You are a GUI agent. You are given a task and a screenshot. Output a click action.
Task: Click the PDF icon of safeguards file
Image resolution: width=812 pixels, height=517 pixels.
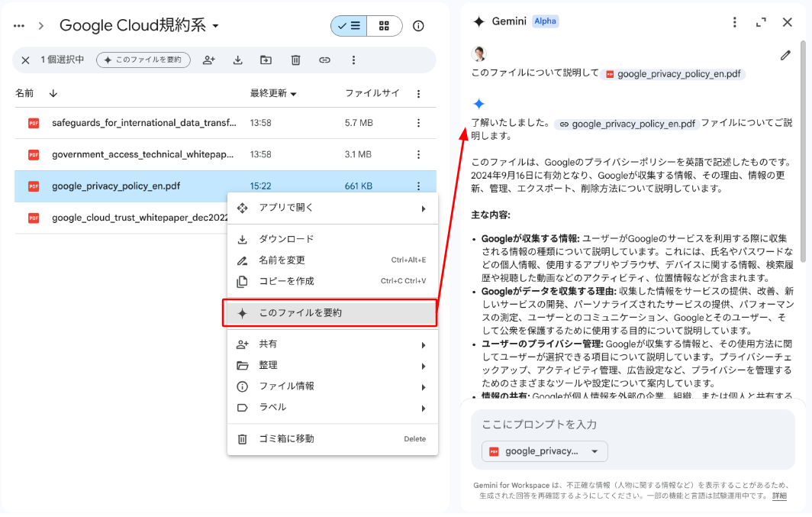point(34,123)
